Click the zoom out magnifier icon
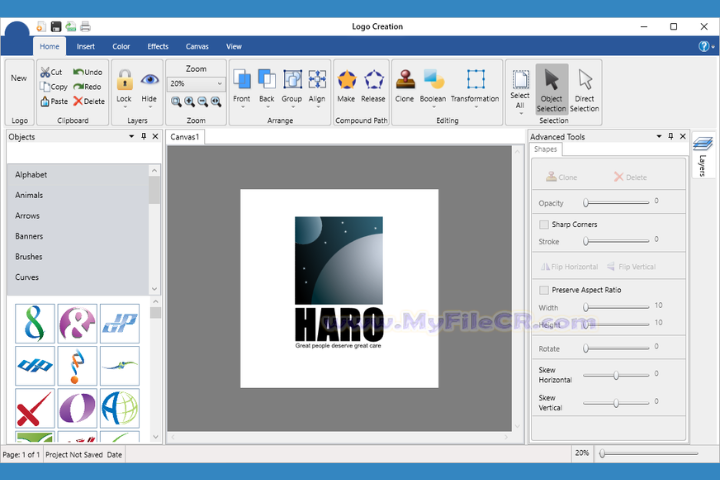This screenshot has height=480, width=720. (202, 102)
